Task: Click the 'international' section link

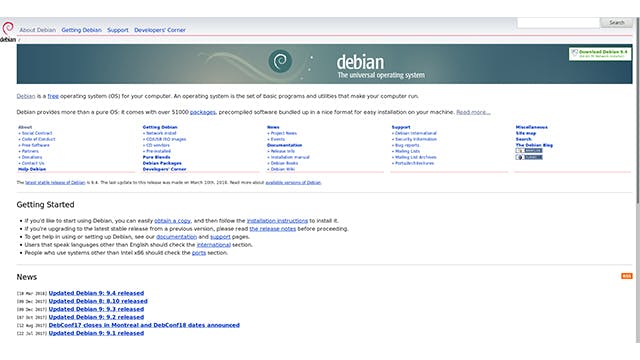Action: 213,245
